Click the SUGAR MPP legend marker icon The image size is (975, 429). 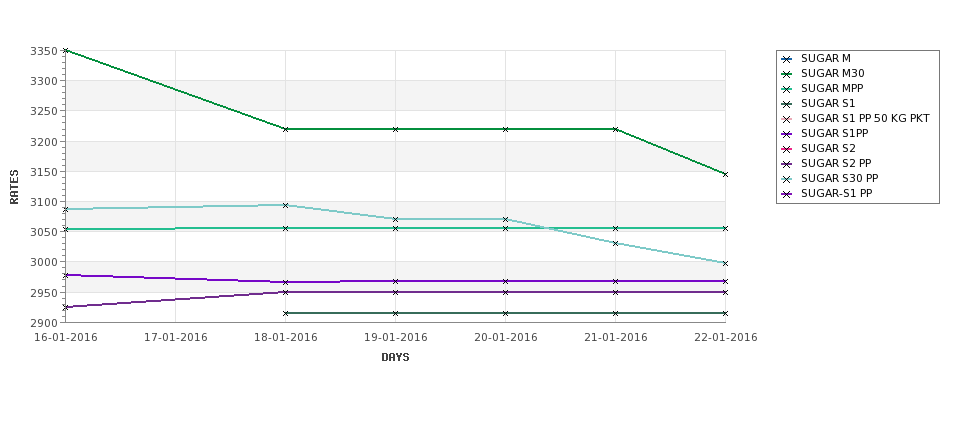787,89
